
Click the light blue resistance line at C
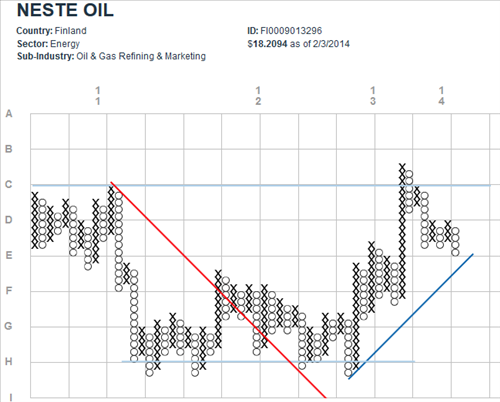(261, 185)
